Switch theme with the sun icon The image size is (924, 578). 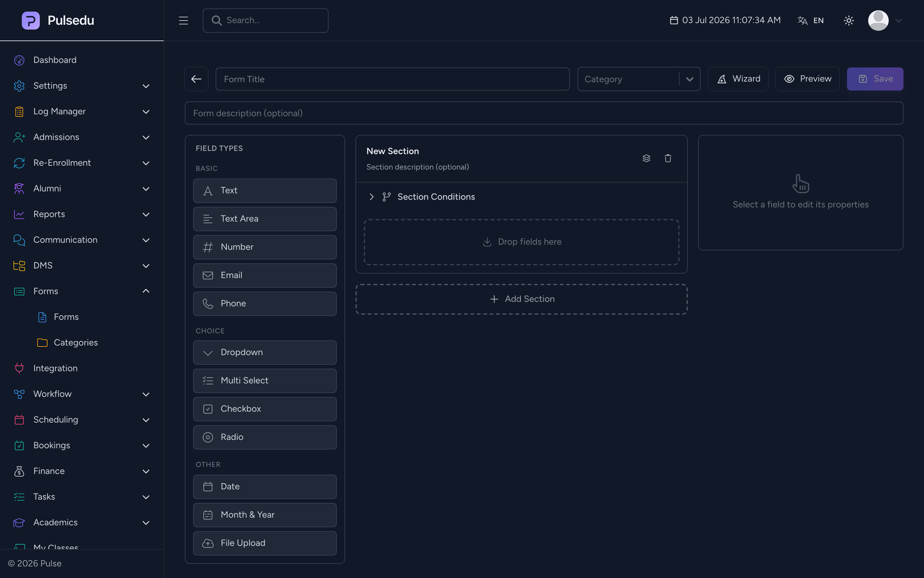[x=848, y=20]
